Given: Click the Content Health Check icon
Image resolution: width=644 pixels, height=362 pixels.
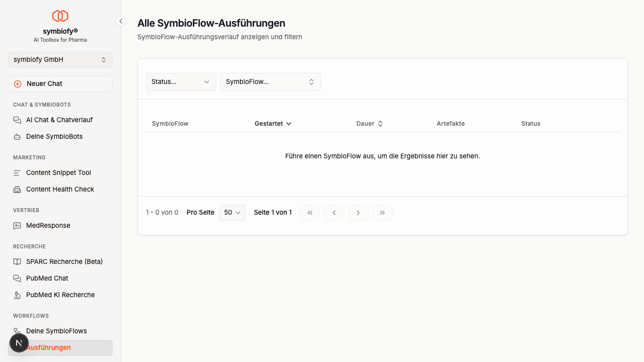Looking at the screenshot, I should 17,190.
